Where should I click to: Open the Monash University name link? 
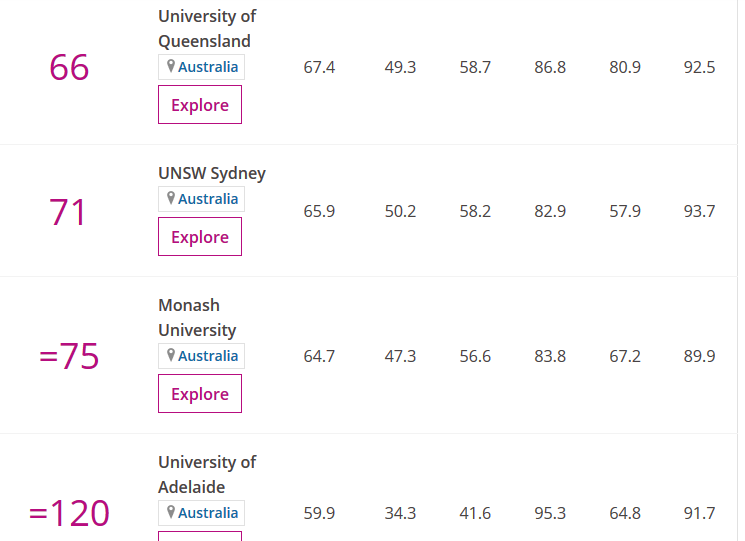(x=197, y=318)
